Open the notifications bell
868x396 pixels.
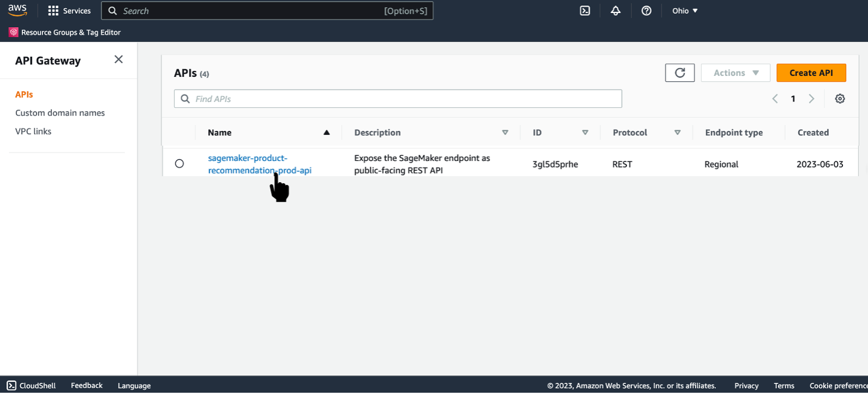coord(616,11)
